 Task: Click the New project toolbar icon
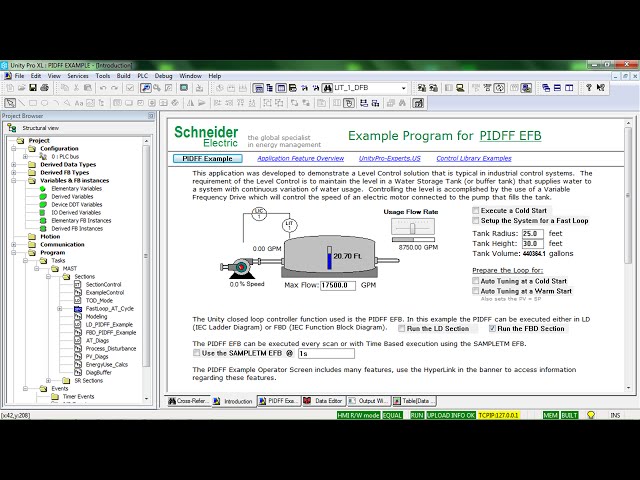(10, 88)
